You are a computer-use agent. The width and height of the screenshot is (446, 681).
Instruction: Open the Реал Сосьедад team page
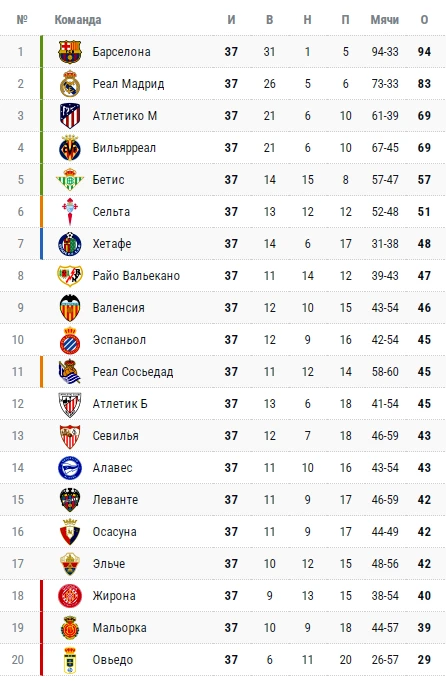point(133,372)
